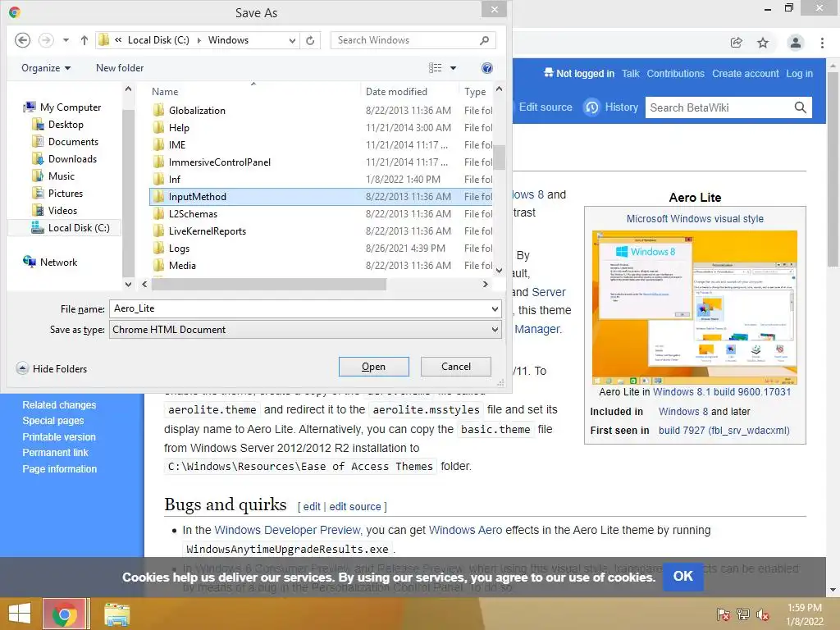Viewport: 840px width, 630px height.
Task: Open File Explorer from taskbar
Action: pos(116,614)
